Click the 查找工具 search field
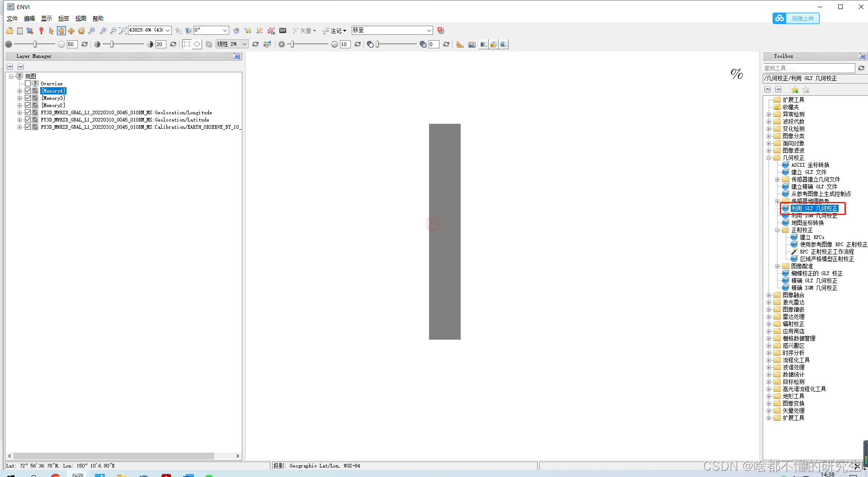 pos(809,68)
